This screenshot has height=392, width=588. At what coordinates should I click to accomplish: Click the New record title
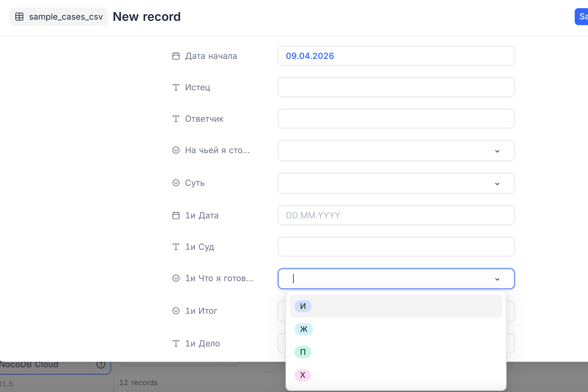tap(147, 17)
